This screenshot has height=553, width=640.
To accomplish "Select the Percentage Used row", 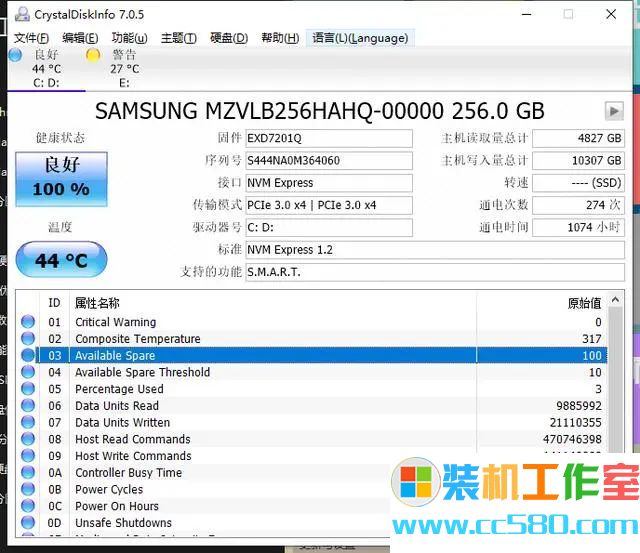I will (312, 389).
